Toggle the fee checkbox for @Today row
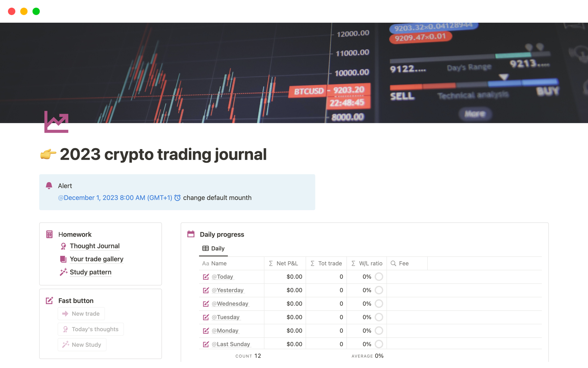The width and height of the screenshot is (588, 368). pyautogui.click(x=379, y=276)
